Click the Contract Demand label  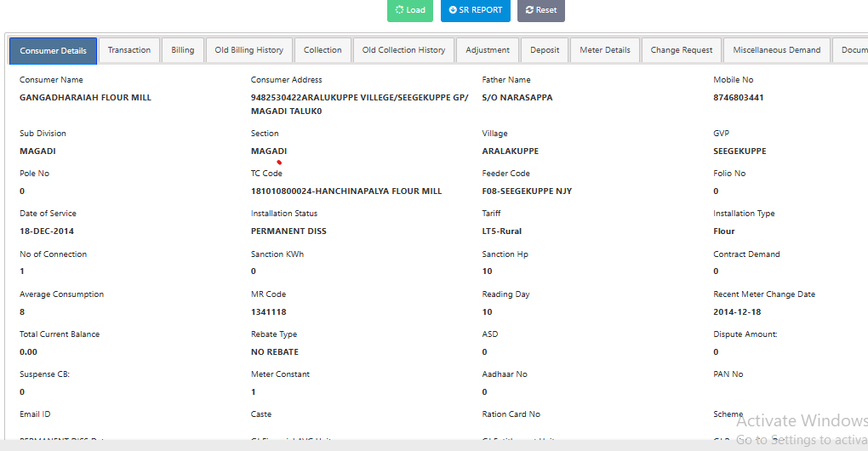click(x=746, y=254)
